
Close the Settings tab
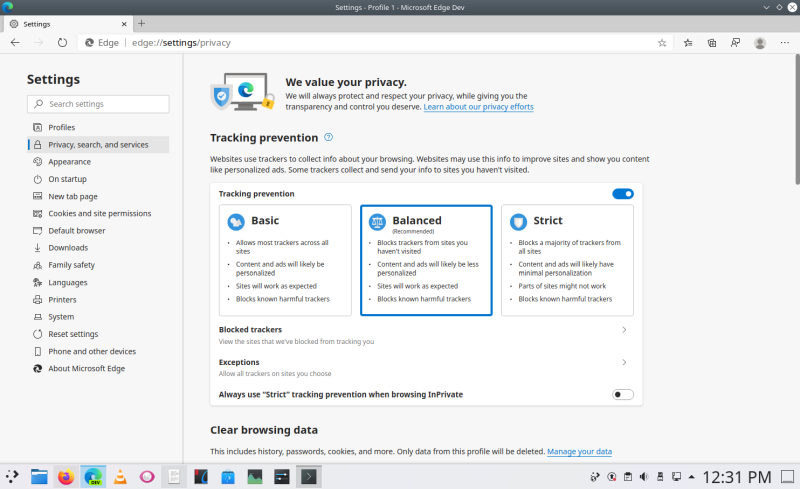click(124, 24)
